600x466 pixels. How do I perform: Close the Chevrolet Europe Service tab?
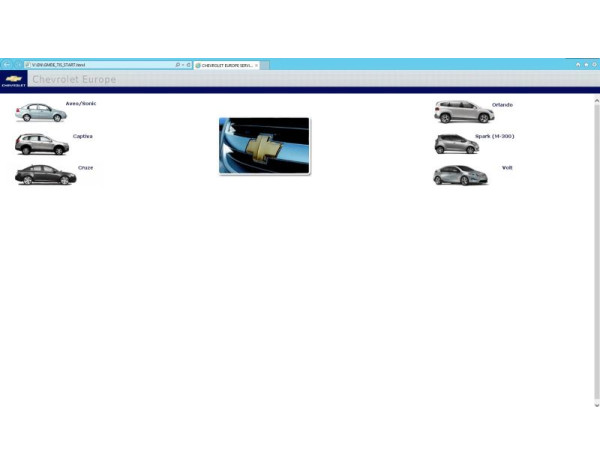(x=256, y=65)
